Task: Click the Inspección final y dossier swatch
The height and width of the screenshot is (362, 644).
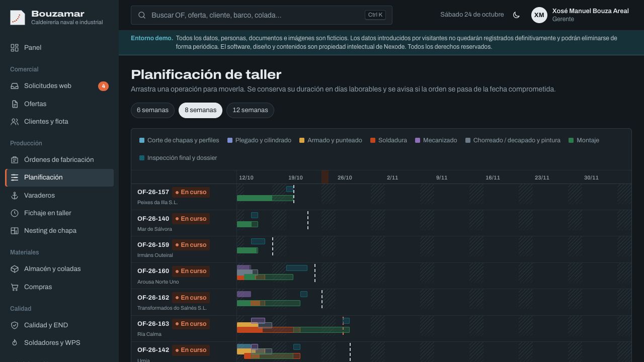Action: (x=142, y=158)
